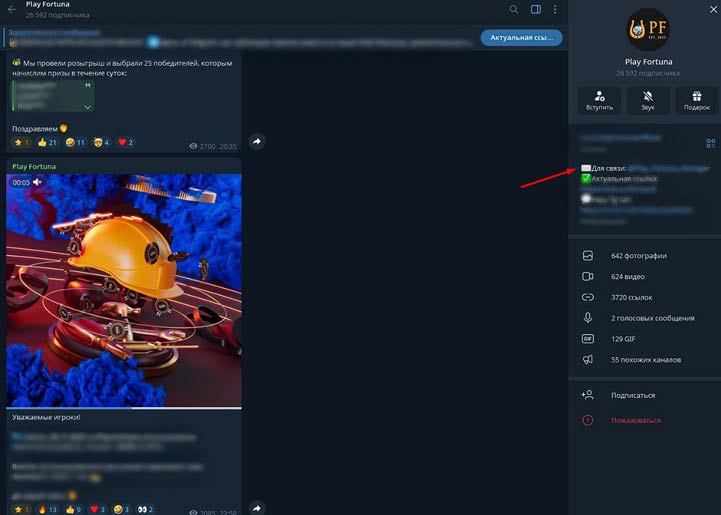Open search in the Play Fortuna channel
721x515 pixels.
(x=514, y=10)
